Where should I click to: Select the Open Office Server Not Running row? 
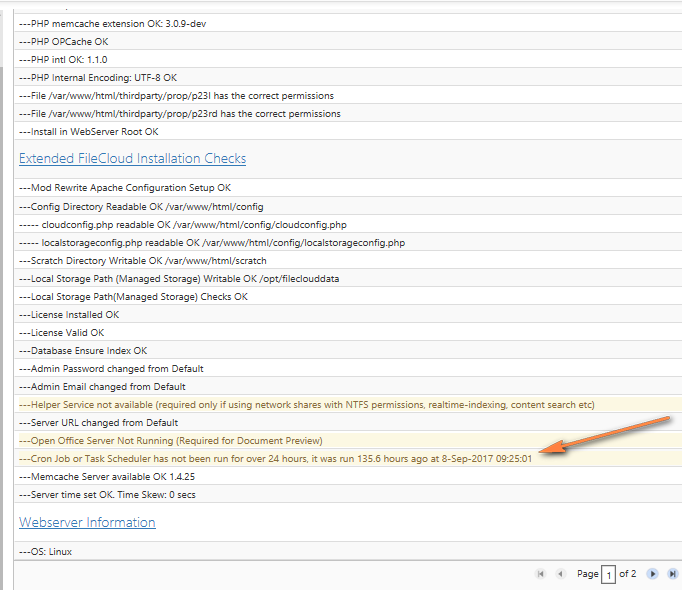(171, 441)
